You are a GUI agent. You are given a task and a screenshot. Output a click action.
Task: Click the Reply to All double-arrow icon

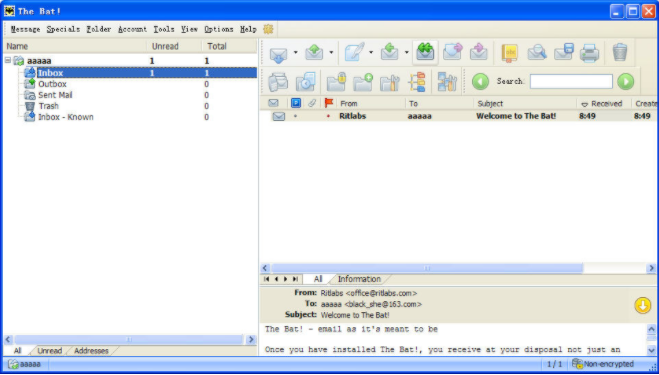pos(425,53)
